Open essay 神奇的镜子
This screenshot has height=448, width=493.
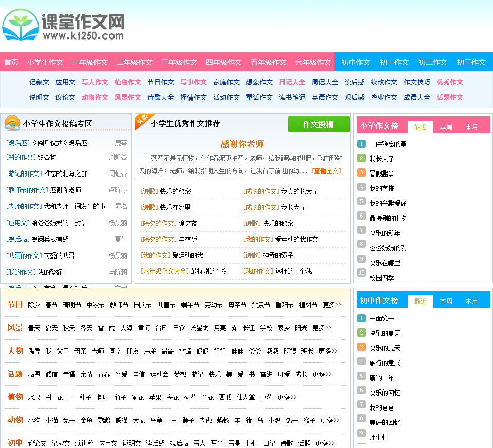[x=278, y=256]
